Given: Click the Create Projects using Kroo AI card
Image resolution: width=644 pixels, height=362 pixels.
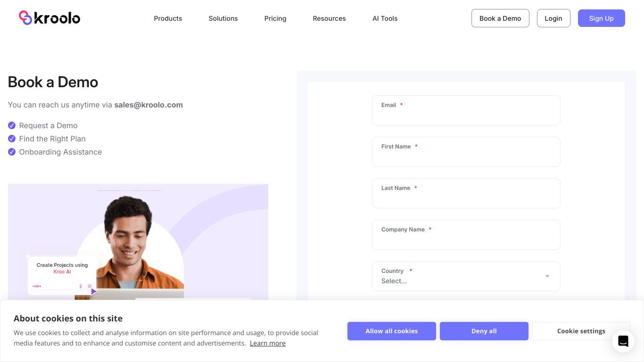Looking at the screenshot, I should tap(62, 275).
